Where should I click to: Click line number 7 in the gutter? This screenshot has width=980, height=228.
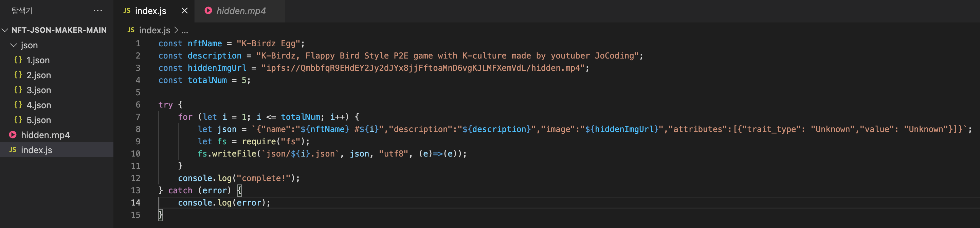pyautogui.click(x=138, y=117)
